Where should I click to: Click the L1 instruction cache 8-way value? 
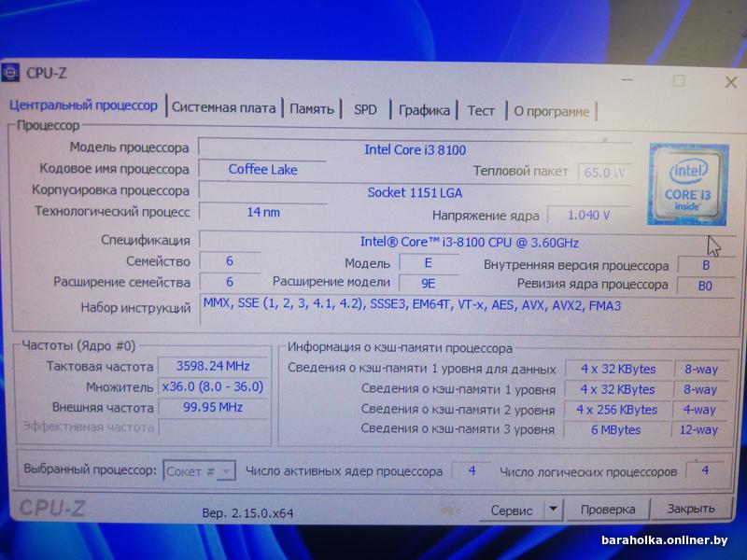tap(700, 389)
